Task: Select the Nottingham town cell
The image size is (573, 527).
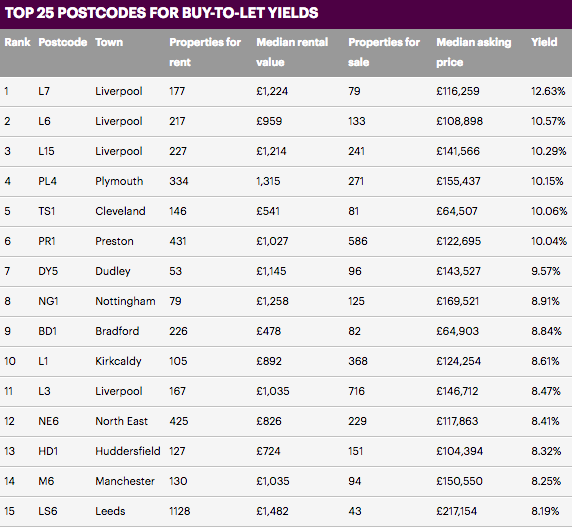Action: click(125, 302)
